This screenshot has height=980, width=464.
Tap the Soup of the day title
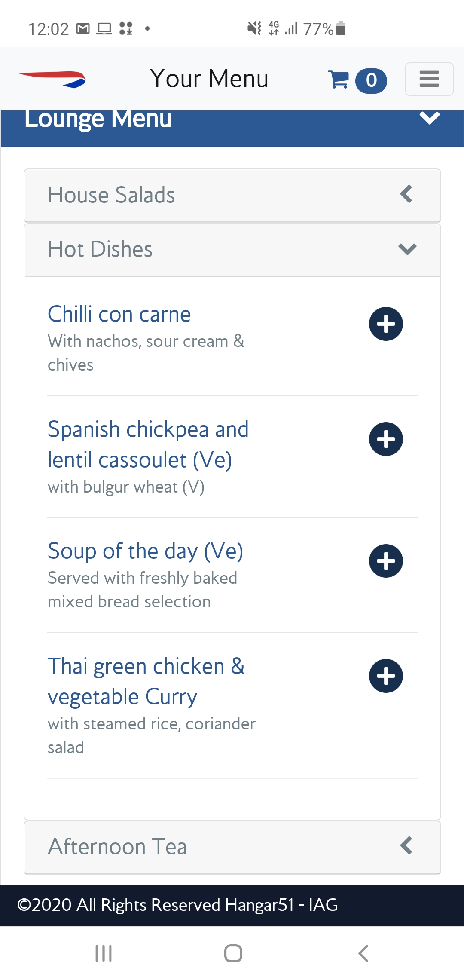tap(145, 551)
